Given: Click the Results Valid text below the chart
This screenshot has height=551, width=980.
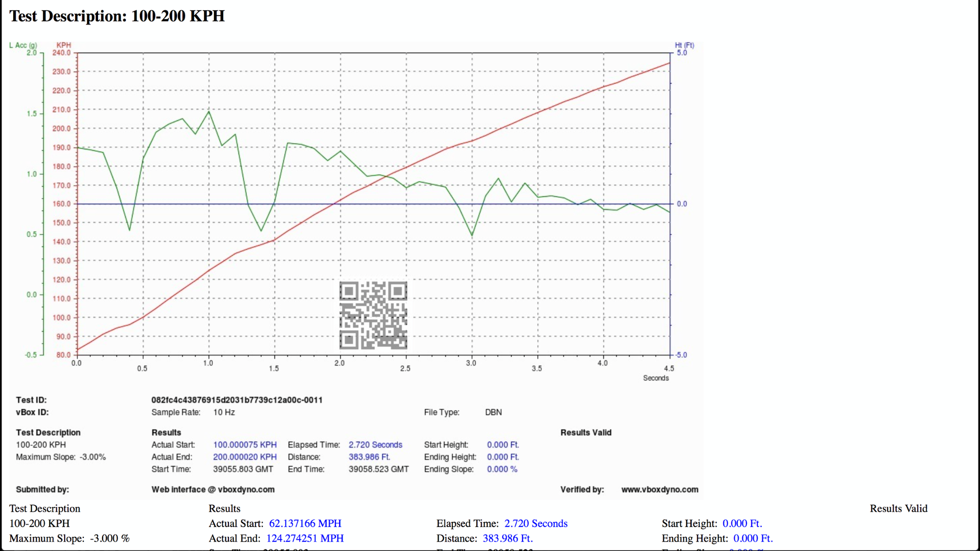Looking at the screenshot, I should [898, 508].
